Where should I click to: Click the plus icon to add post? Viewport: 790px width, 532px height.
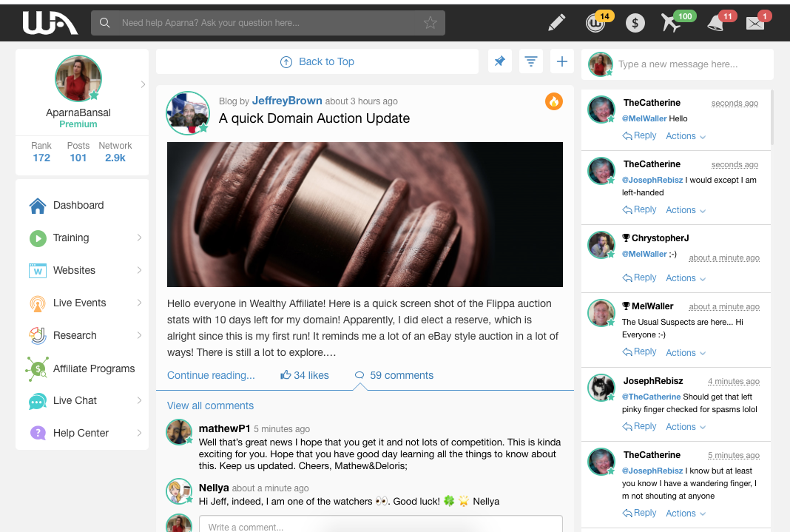tap(561, 62)
